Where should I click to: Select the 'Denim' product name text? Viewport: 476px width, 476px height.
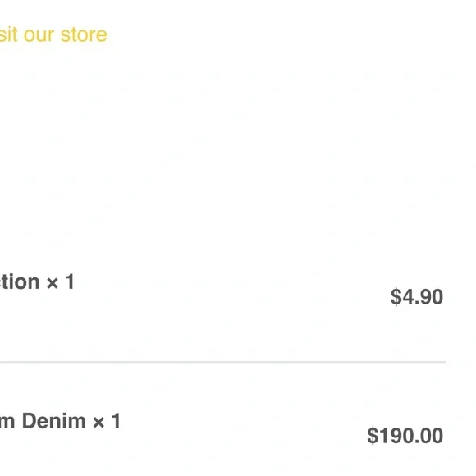53,421
